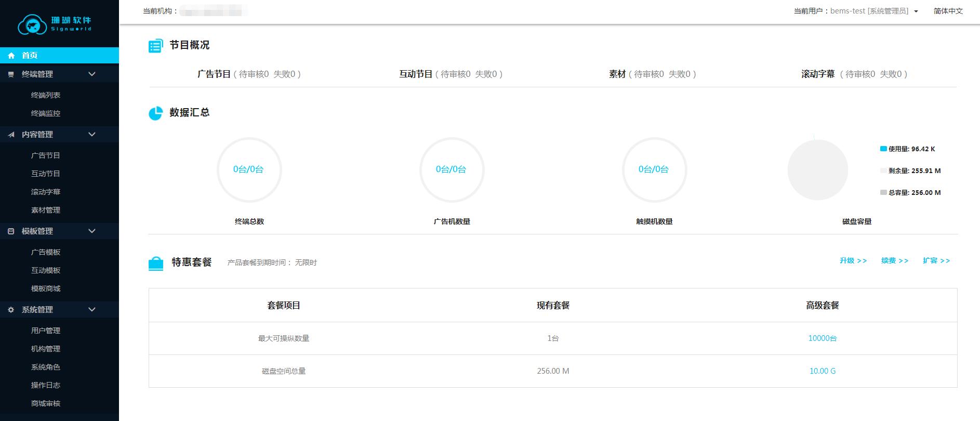Open 滚动字幕 in the sidebar

click(x=46, y=192)
